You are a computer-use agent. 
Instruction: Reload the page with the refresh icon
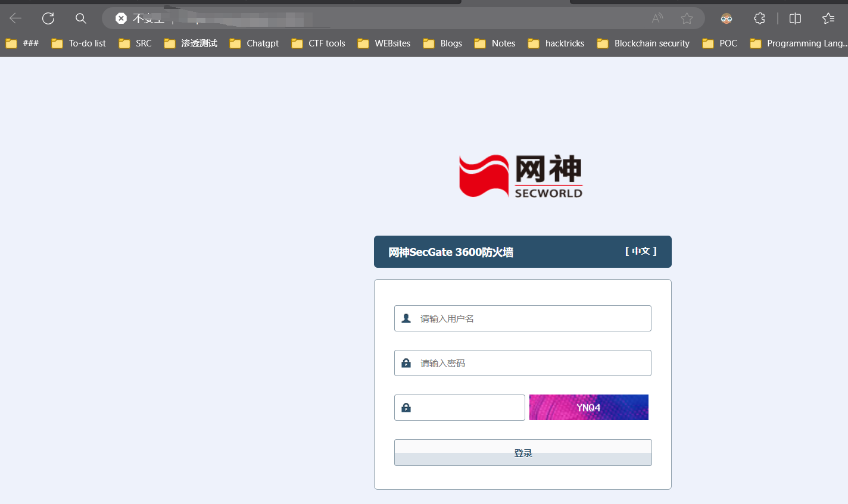[x=48, y=18]
